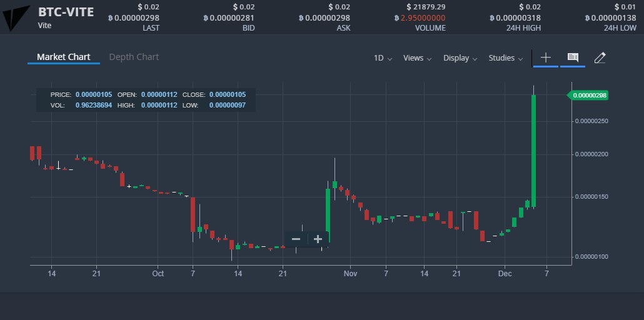Click the $ 21879.29 volume figure
The image size is (644, 320).
426,7
